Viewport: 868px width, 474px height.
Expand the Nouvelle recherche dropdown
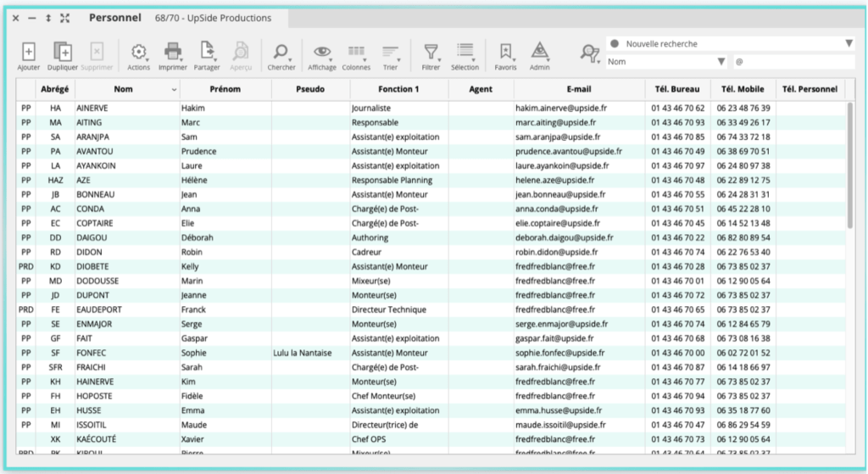(849, 44)
